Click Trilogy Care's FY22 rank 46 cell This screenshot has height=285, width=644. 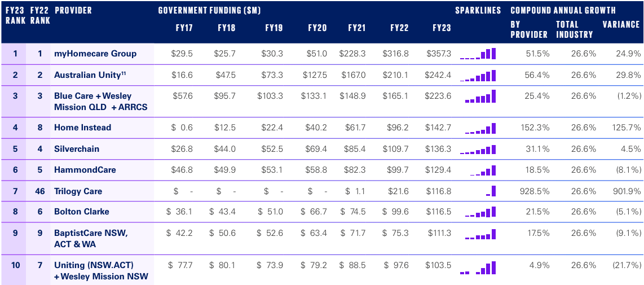coord(39,191)
